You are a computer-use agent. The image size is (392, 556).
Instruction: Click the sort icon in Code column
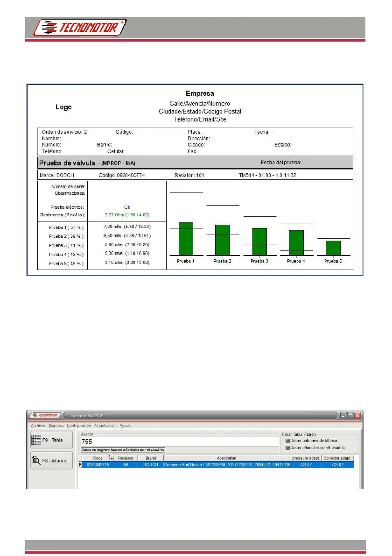[x=111, y=458]
